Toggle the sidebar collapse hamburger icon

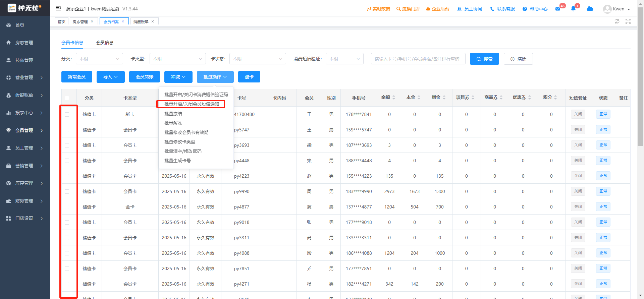(58, 8)
